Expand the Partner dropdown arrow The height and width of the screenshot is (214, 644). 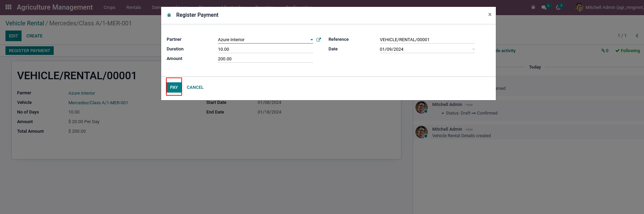click(311, 40)
